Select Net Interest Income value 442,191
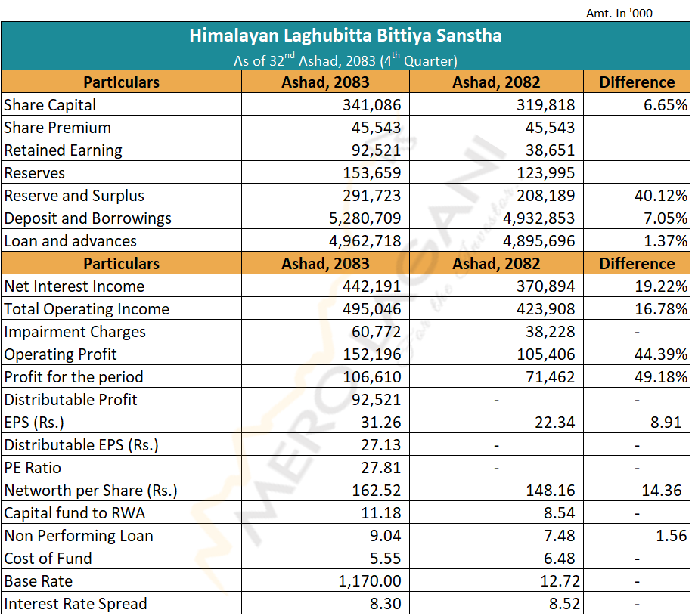This screenshot has height=616, width=692. coord(371,286)
